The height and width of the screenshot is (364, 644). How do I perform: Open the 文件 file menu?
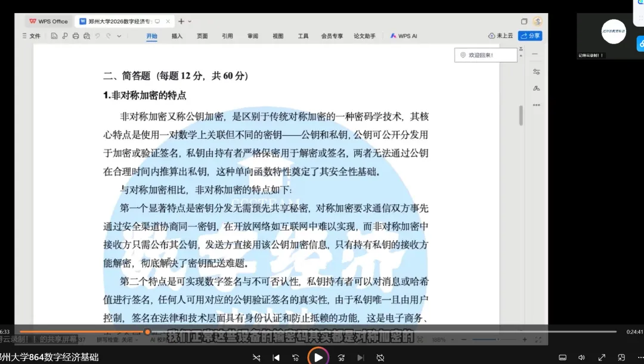tap(31, 36)
